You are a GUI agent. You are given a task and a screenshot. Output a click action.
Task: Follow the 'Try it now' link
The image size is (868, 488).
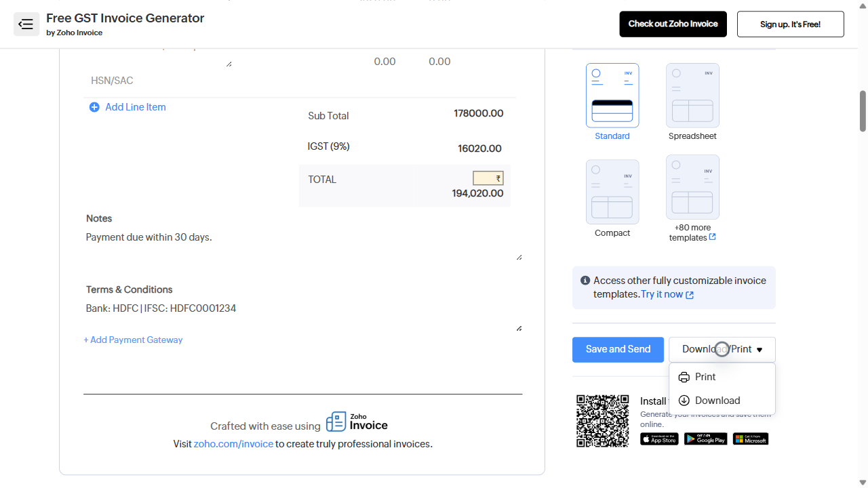(662, 294)
